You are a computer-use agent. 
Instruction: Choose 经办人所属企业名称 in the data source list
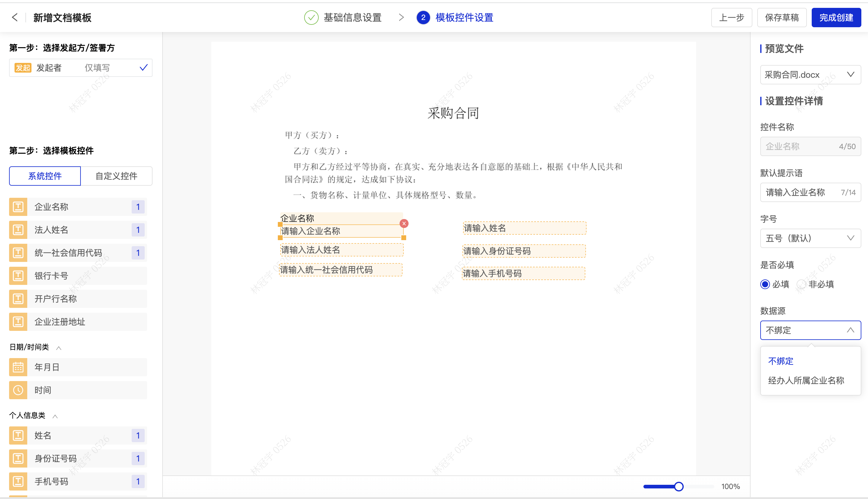(x=806, y=380)
